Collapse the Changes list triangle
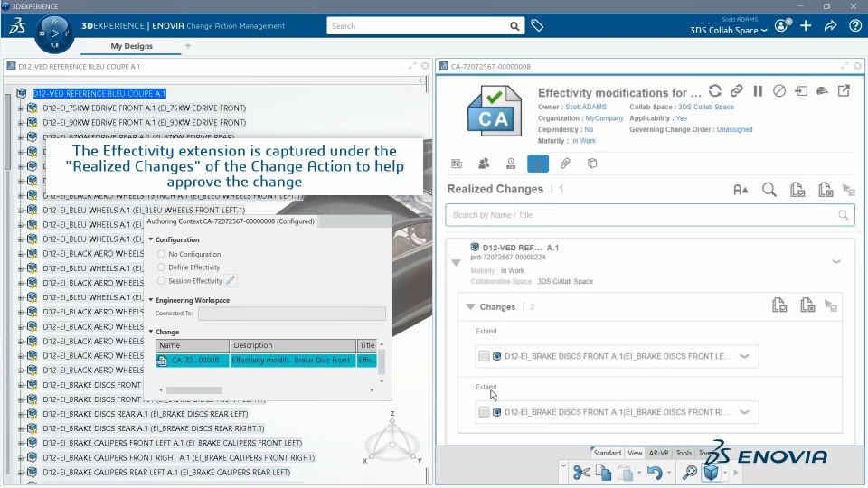Screen dimensions: 868x488 point(470,306)
